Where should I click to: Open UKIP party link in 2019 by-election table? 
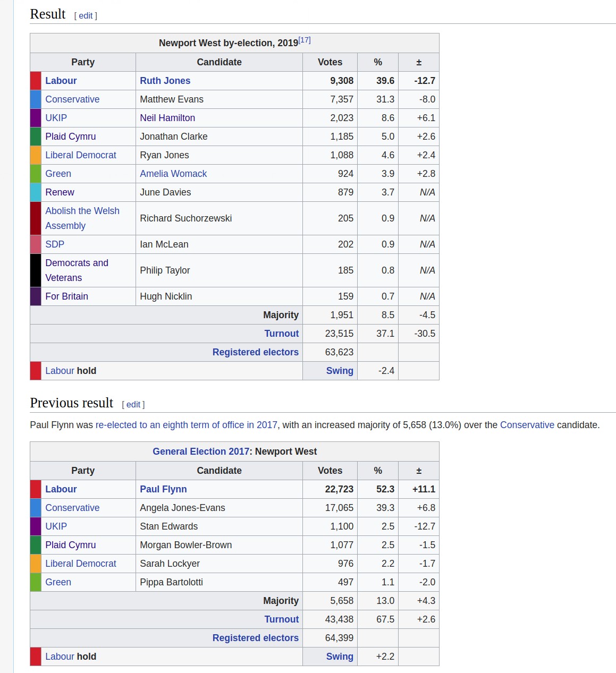[56, 118]
